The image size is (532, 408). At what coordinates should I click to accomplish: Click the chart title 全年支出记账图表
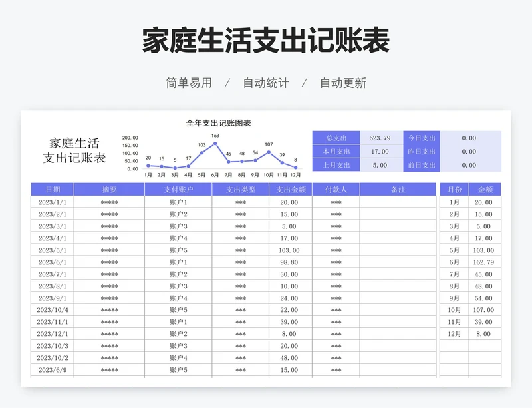click(219, 123)
